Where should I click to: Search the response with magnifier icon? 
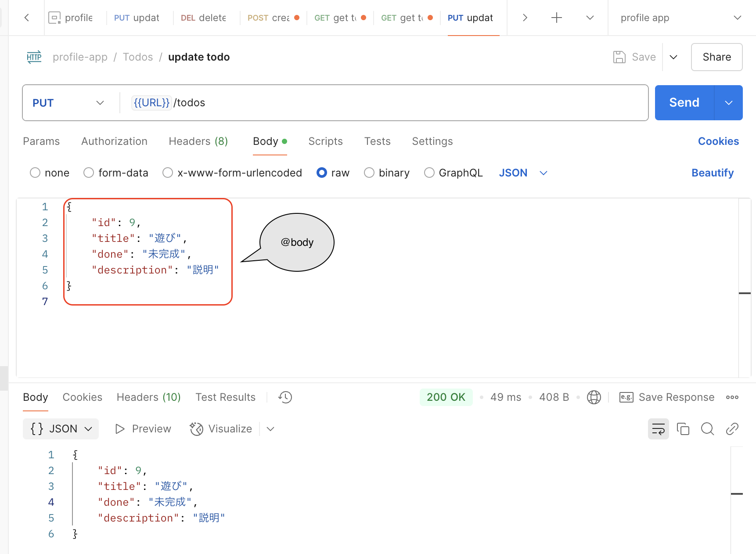[707, 429]
